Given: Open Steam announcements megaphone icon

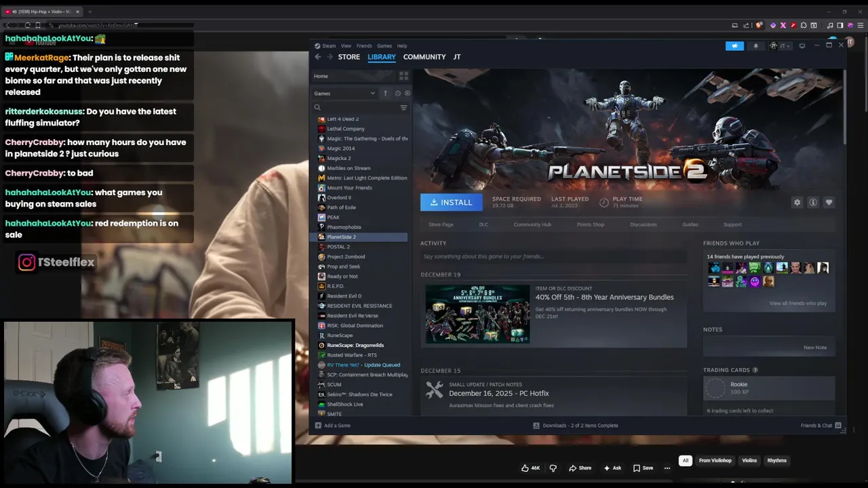Looking at the screenshot, I should click(734, 45).
